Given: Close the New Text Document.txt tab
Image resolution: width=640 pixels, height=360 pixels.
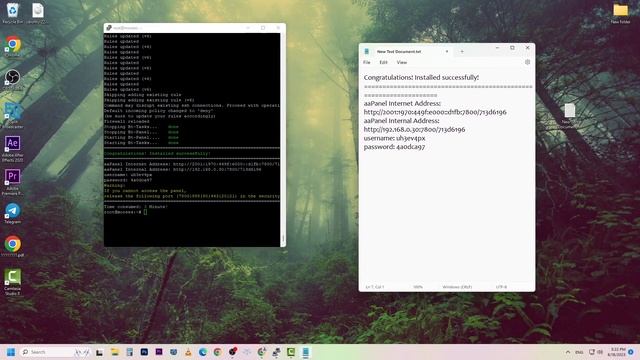Looking at the screenshot, I should pyautogui.click(x=447, y=51).
